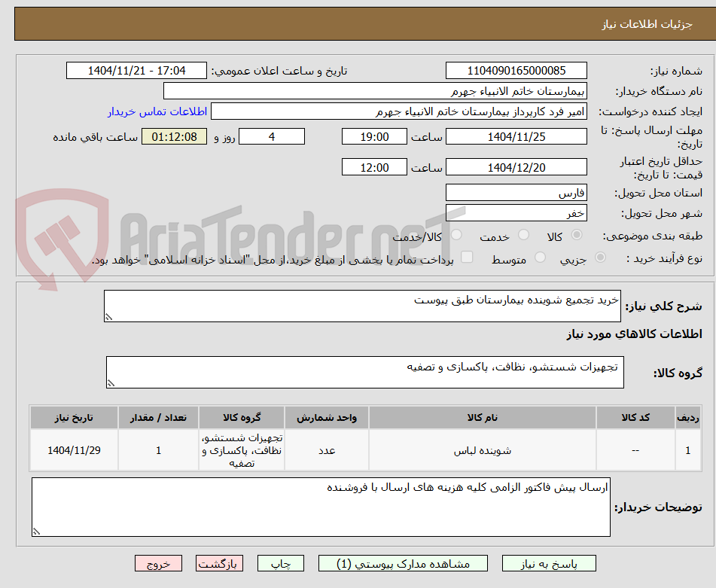Viewport: 716px width, 588px height.
Task: Select the کالا/خدمت radio button
Action: click(x=456, y=235)
